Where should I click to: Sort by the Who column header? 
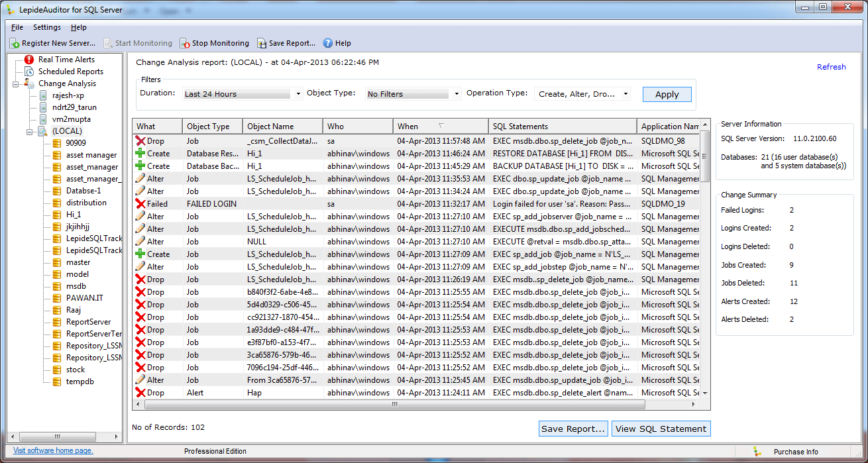358,126
